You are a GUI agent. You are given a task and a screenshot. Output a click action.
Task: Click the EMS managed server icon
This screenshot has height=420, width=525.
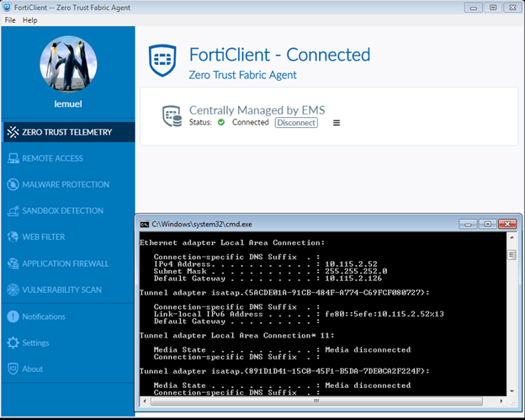pyautogui.click(x=172, y=116)
